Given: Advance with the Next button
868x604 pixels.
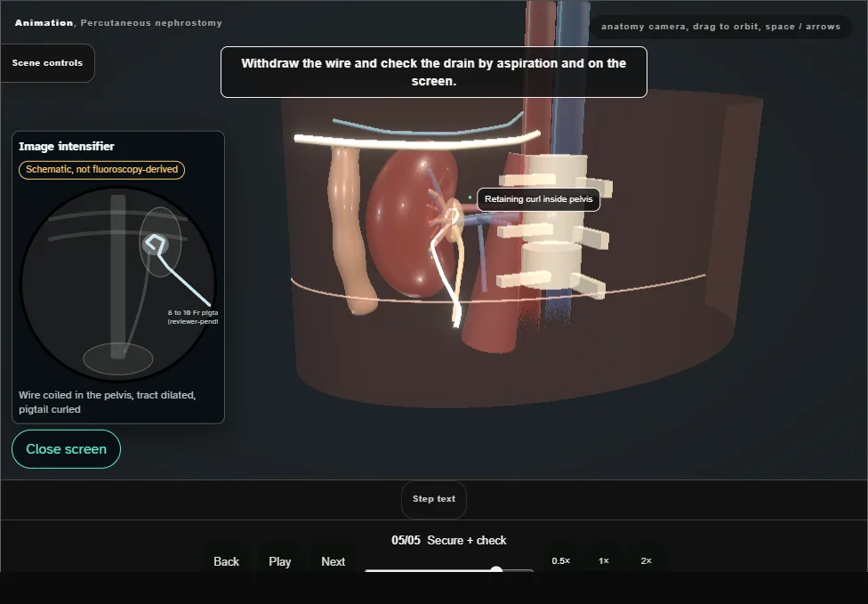Looking at the screenshot, I should tap(334, 561).
